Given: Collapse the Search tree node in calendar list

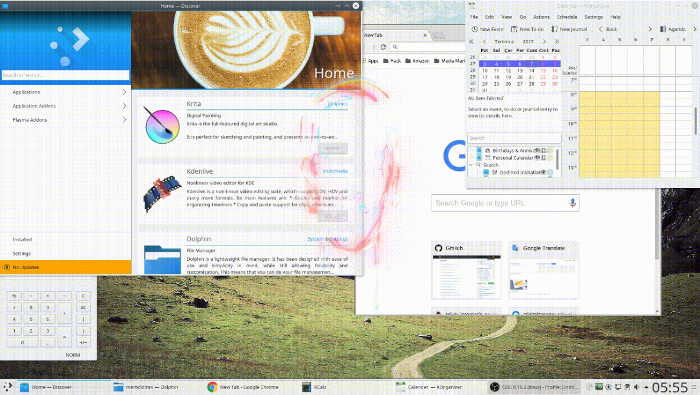Looking at the screenshot, I should [471, 165].
